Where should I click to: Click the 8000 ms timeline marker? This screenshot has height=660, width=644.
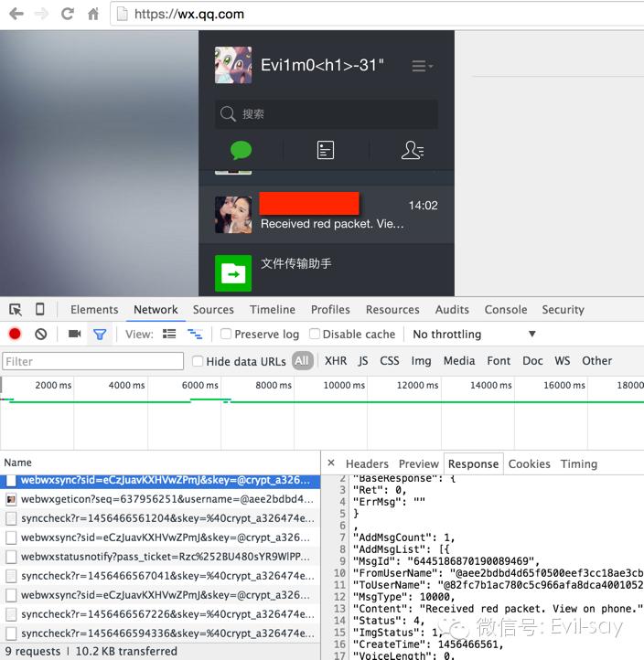tap(274, 385)
